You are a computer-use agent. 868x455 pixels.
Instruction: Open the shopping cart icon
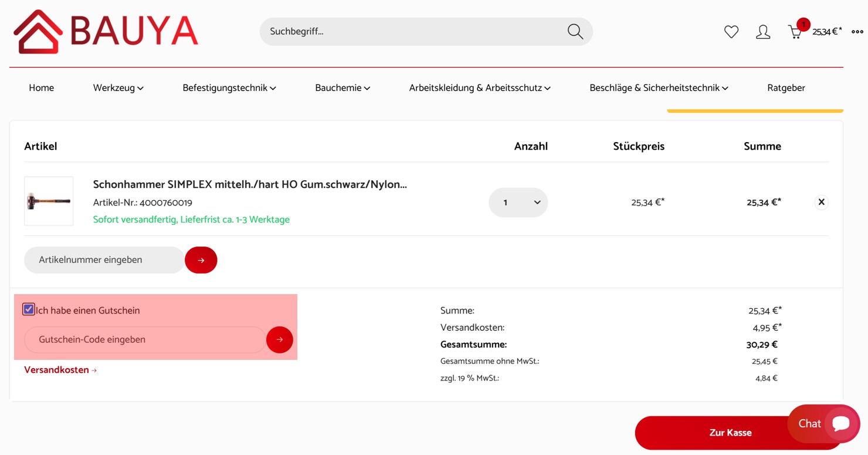(x=795, y=32)
